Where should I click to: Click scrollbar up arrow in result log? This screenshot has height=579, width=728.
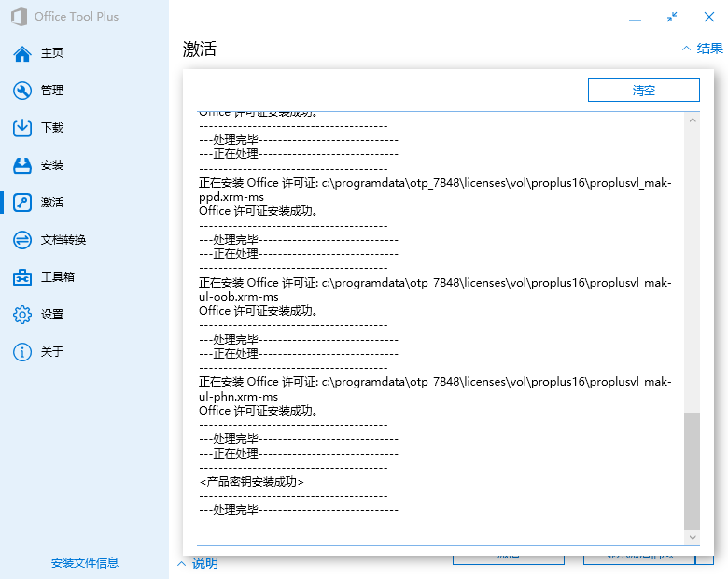pyautogui.click(x=693, y=120)
